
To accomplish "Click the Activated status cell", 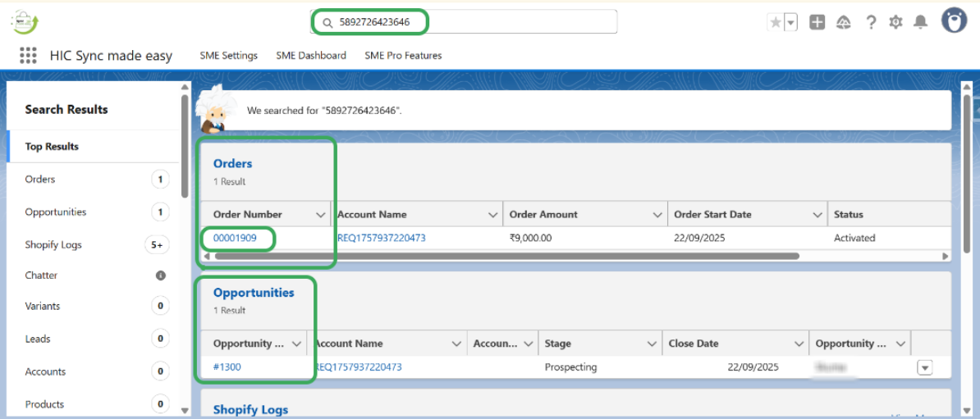I will (854, 238).
